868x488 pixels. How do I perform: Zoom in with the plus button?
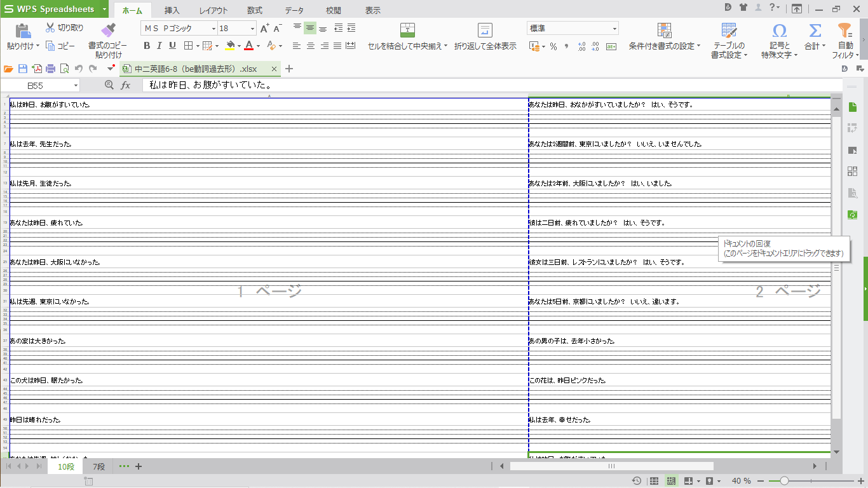861,481
